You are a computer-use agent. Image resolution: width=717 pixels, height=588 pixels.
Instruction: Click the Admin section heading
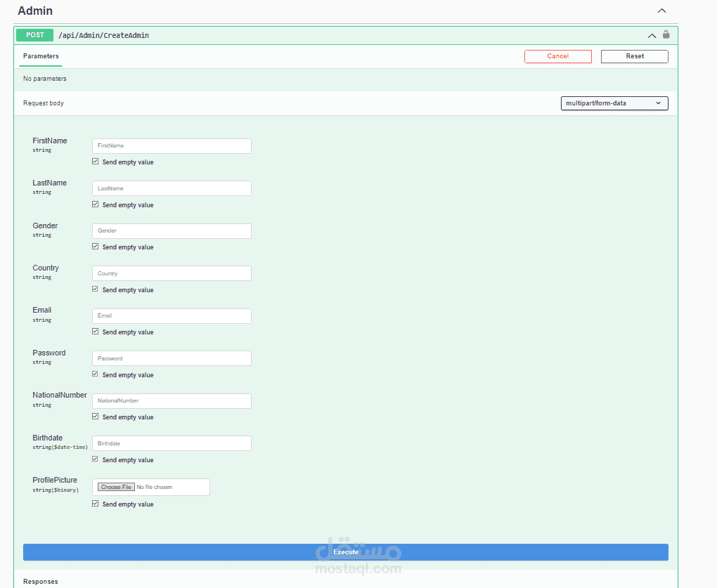(x=35, y=11)
